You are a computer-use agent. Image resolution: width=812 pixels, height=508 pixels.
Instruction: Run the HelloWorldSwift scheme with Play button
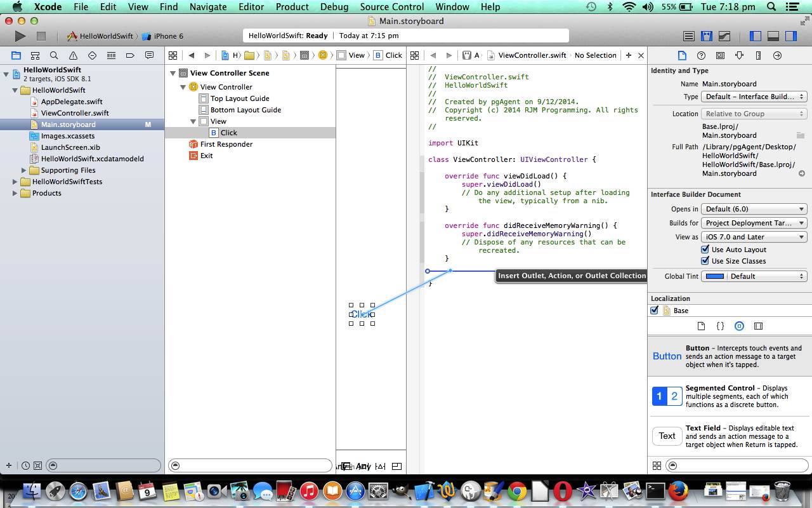tap(20, 36)
